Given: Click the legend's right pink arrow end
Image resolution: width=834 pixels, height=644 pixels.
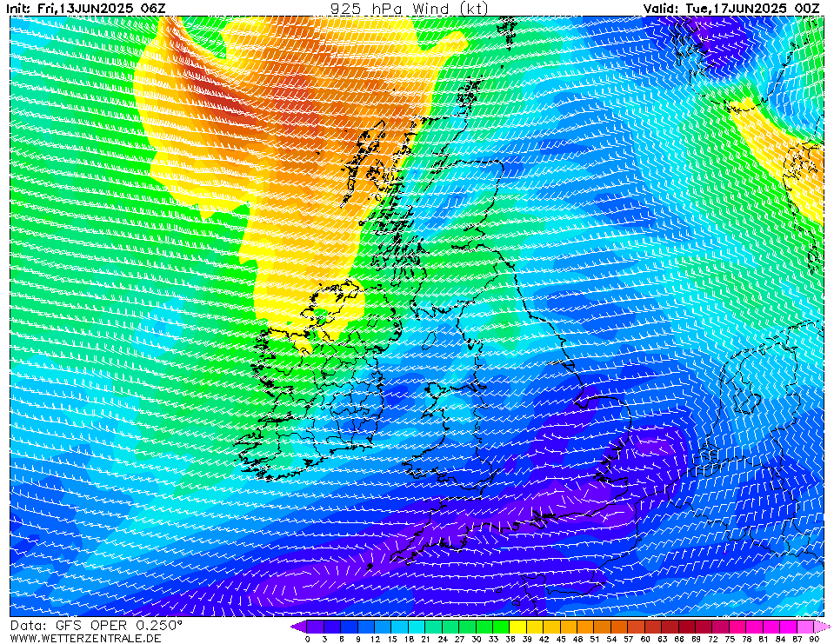Looking at the screenshot, I should tap(821, 627).
